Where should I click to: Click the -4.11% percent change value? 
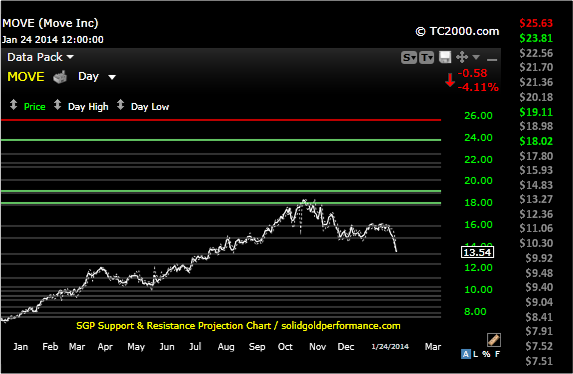pyautogui.click(x=478, y=87)
